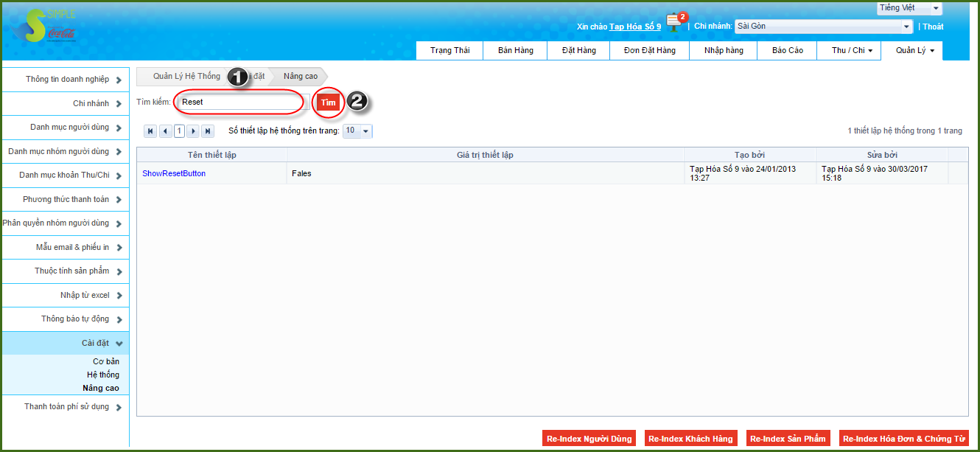The width and height of the screenshot is (980, 452).
Task: Open the Bán Hàng tab
Action: click(515, 51)
